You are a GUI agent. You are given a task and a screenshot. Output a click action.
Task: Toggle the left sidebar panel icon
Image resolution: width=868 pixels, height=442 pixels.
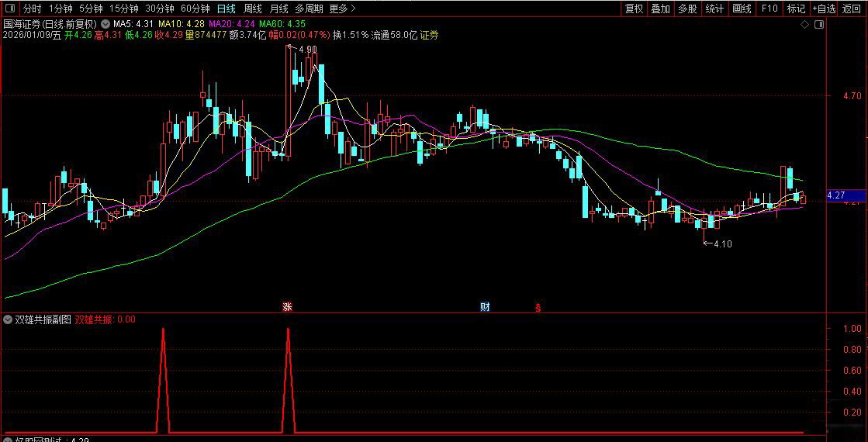[9, 9]
